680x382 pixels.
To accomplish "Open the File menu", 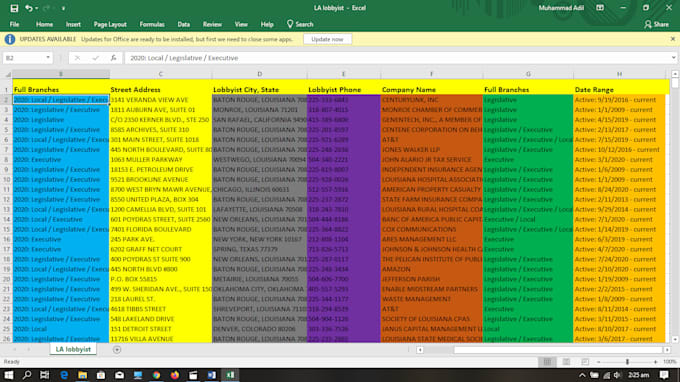I will click(x=14, y=24).
